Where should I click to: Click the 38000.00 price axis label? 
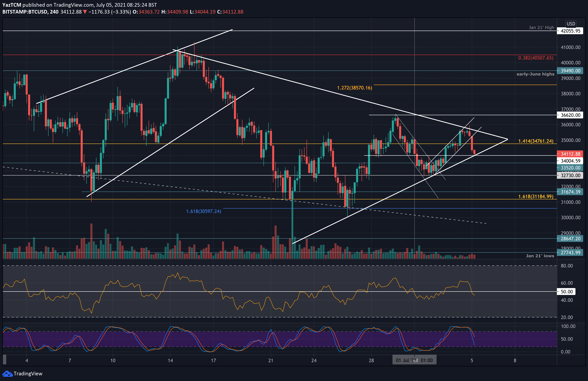(570, 94)
